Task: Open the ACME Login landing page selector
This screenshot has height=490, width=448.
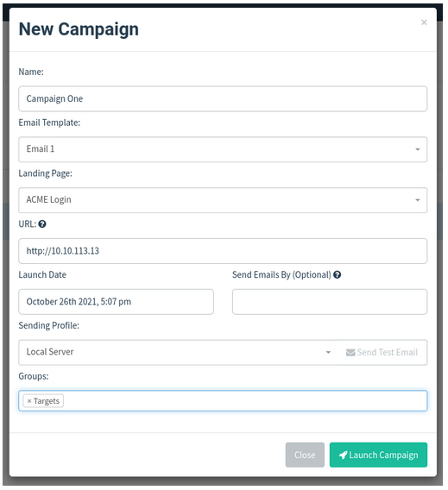Action: pyautogui.click(x=223, y=200)
